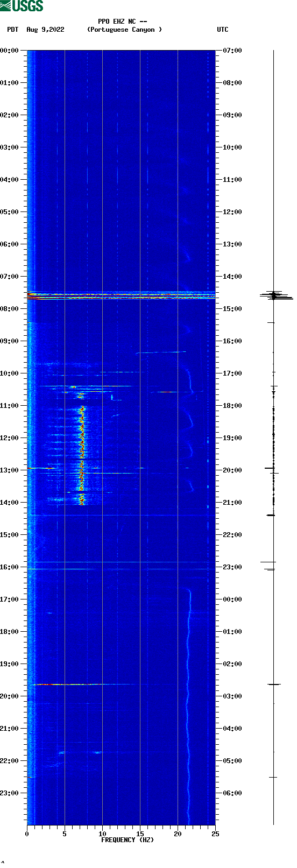Click the '00:00' UTC time label
This screenshot has width=297, height=868.
click(x=232, y=599)
